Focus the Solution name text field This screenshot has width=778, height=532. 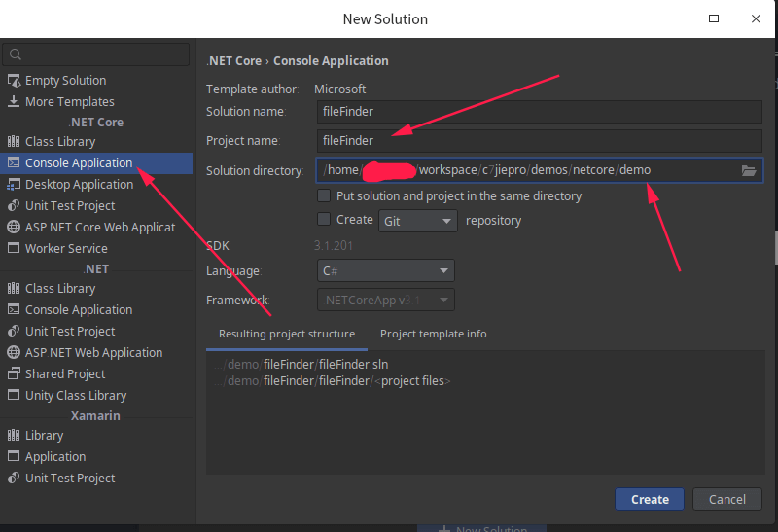tap(540, 111)
